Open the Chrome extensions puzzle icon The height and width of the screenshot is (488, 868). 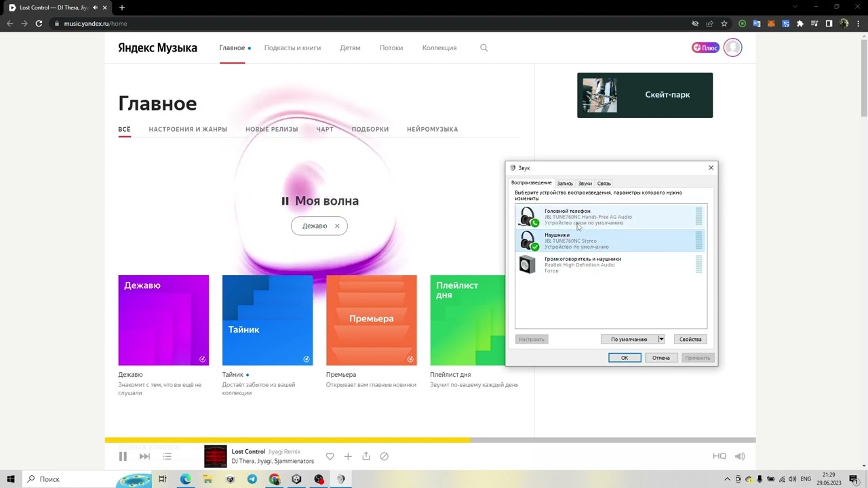tap(800, 24)
